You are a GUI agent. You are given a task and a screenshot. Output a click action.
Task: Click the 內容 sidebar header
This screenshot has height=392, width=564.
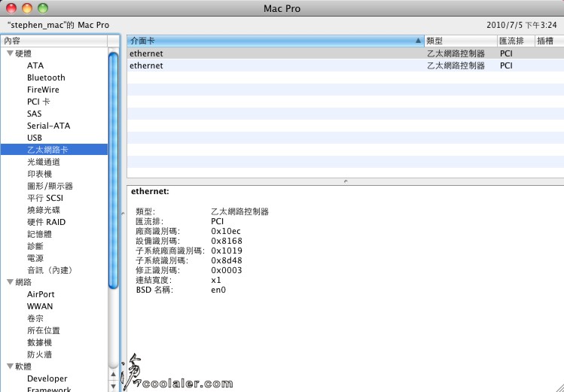(x=54, y=41)
